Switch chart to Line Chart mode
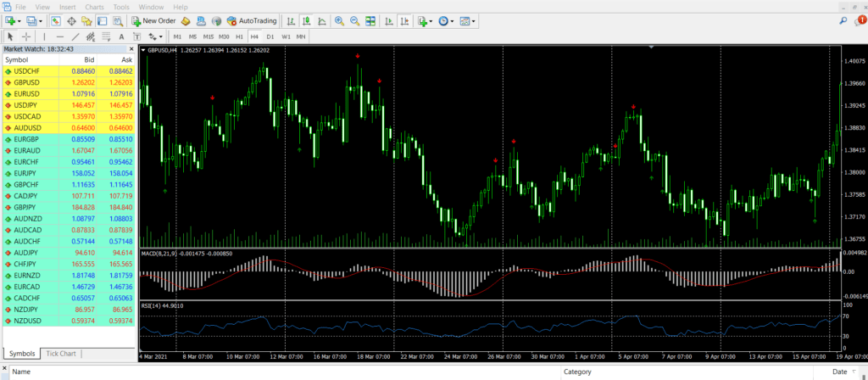Screen dimensions: 868x380 pos(321,21)
